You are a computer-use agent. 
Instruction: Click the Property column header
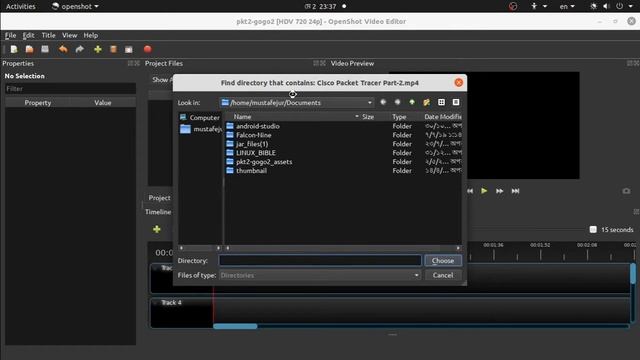(38, 103)
